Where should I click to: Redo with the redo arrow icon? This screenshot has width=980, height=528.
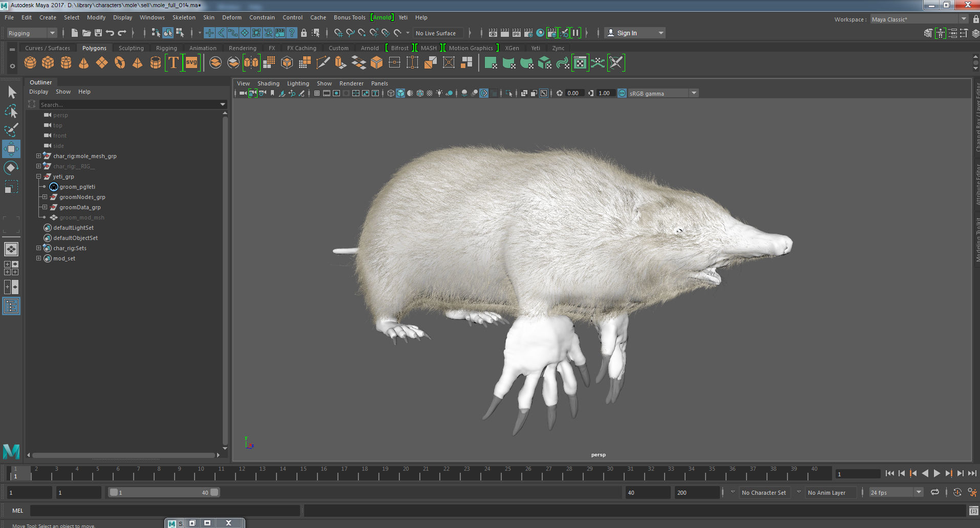pyautogui.click(x=122, y=33)
